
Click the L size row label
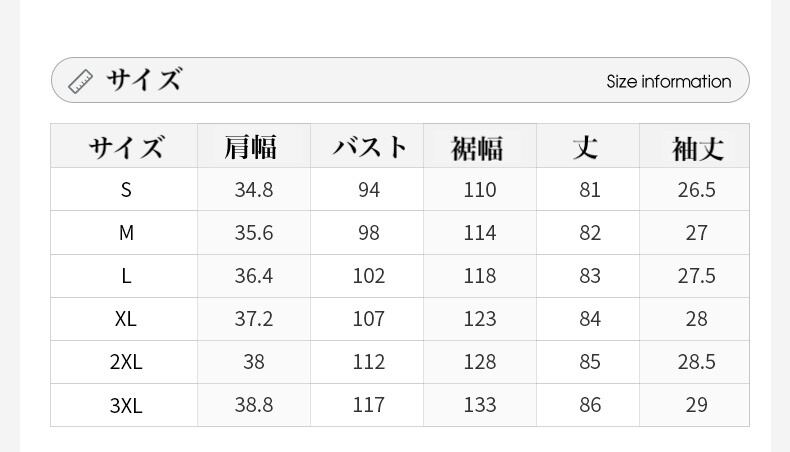[126, 276]
